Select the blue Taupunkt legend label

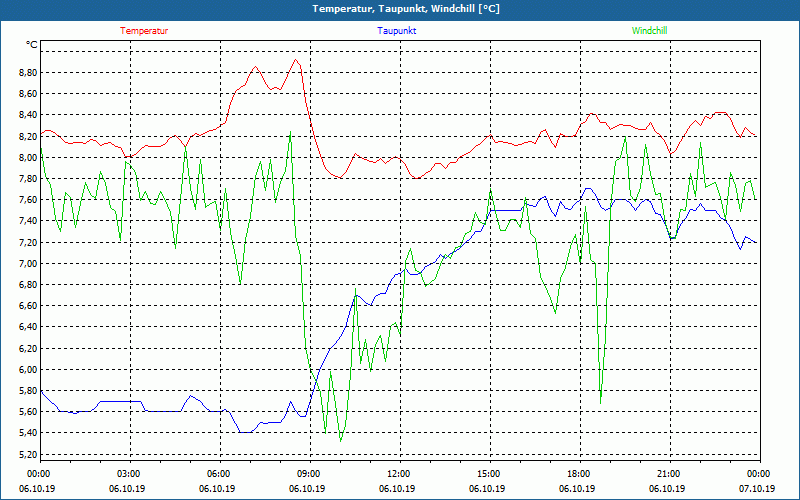click(397, 31)
